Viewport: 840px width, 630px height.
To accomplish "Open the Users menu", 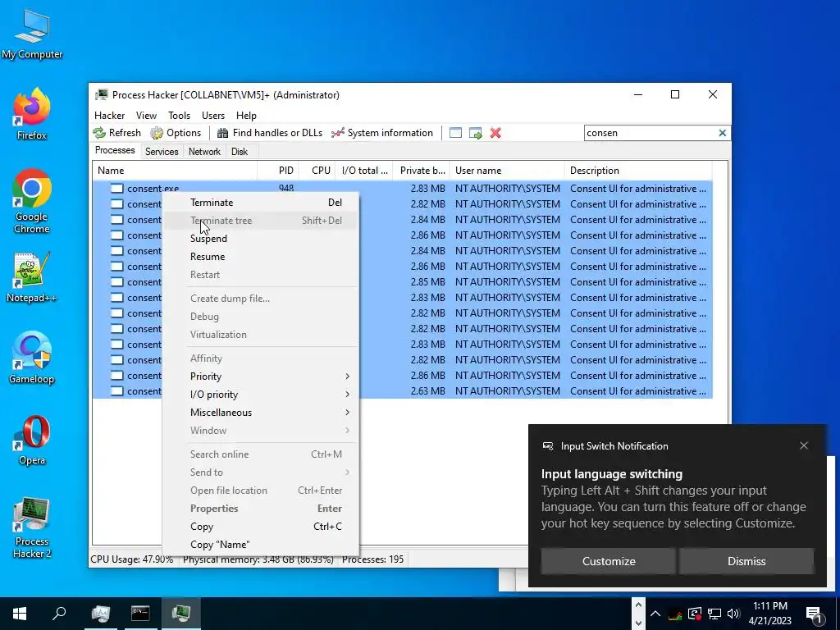I will (x=213, y=115).
